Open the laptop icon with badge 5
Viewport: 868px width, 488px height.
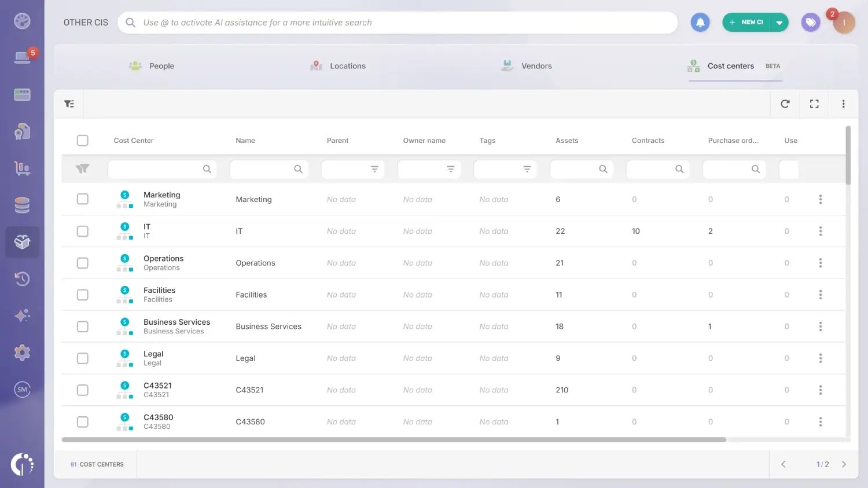pos(23,57)
